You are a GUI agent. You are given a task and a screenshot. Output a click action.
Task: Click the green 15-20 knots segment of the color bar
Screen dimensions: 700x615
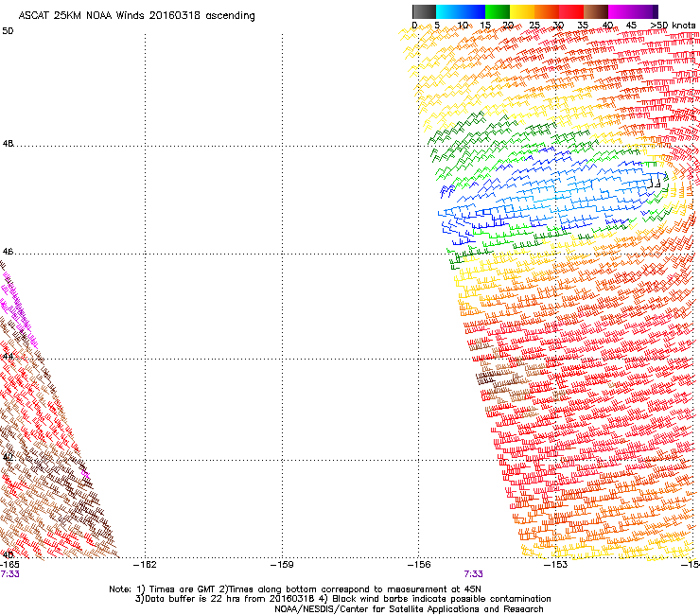498,11
